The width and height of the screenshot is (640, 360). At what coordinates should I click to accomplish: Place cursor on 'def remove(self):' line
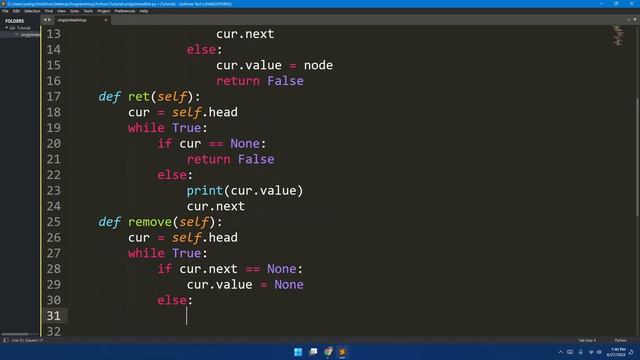(160, 222)
